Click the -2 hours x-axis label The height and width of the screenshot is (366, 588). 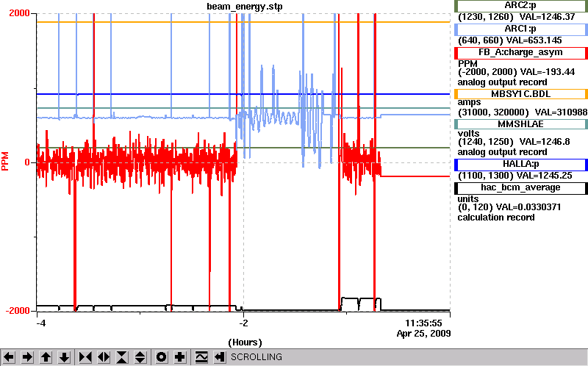244,323
